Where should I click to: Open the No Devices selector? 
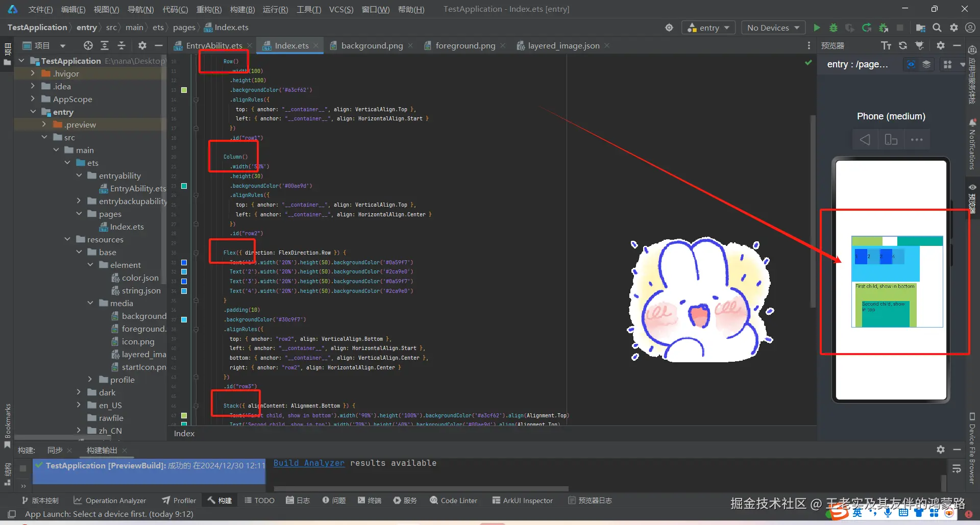click(x=773, y=28)
